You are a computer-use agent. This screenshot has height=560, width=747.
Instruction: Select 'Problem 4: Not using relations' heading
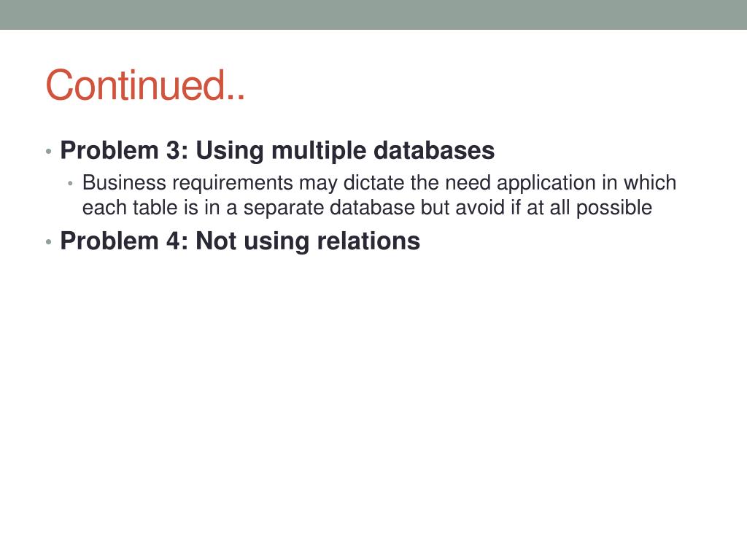tap(240, 241)
